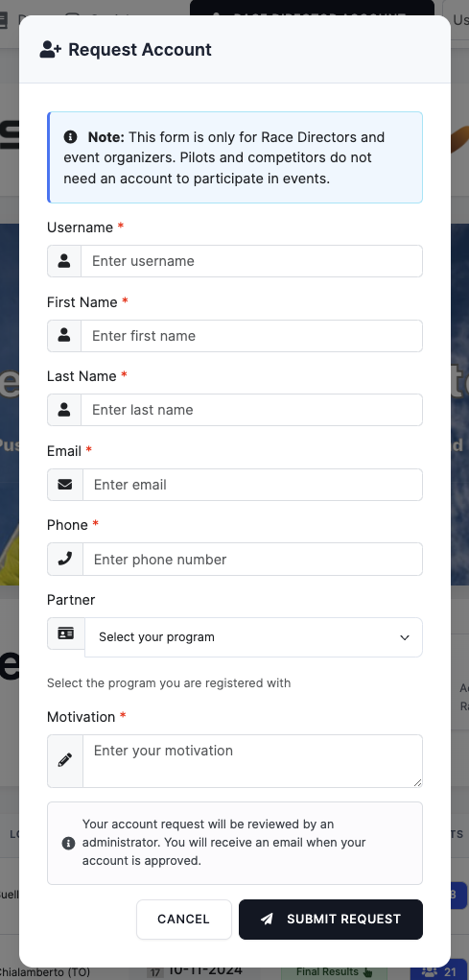Expand the Partner dropdown chevron arrow
This screenshot has height=980, width=469.
(405, 637)
